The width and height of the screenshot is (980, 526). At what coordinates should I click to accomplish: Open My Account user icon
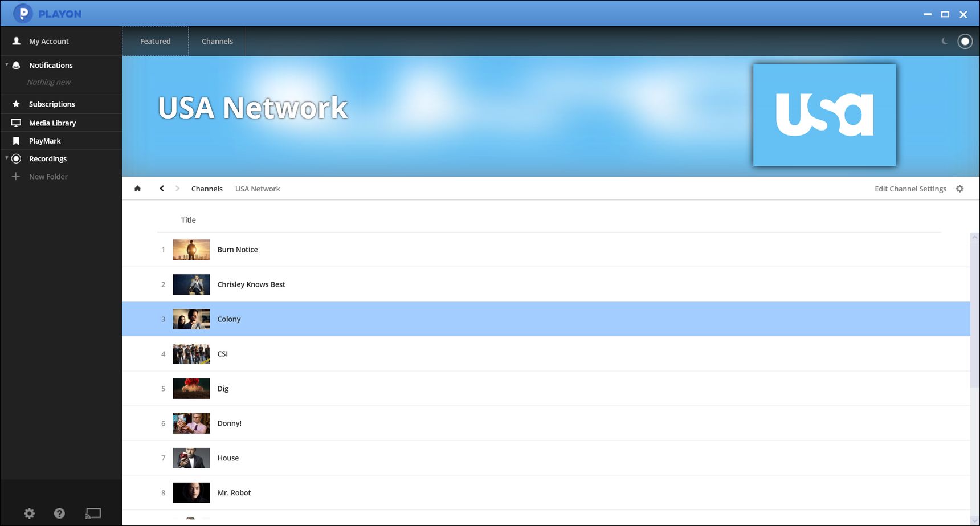click(17, 41)
